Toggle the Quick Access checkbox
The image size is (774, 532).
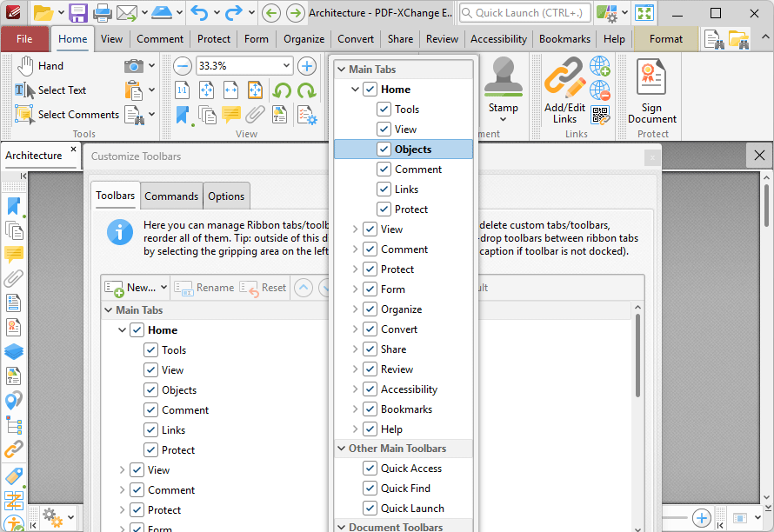(x=370, y=468)
